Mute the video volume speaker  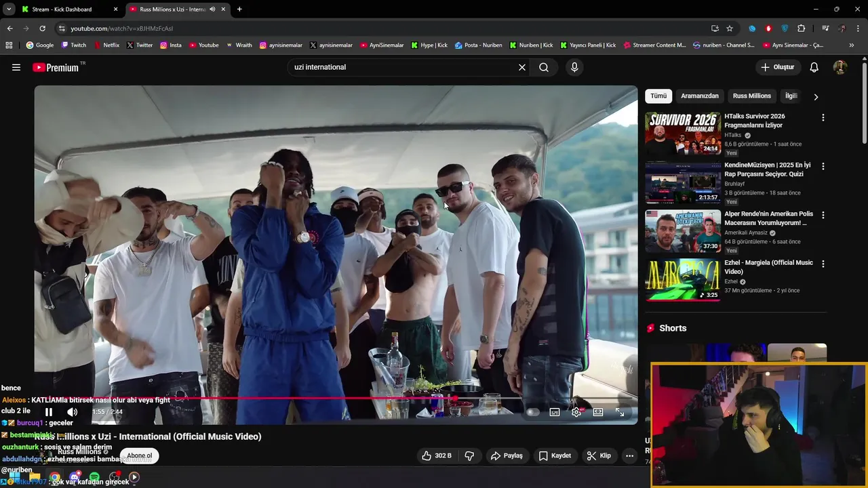click(x=73, y=412)
